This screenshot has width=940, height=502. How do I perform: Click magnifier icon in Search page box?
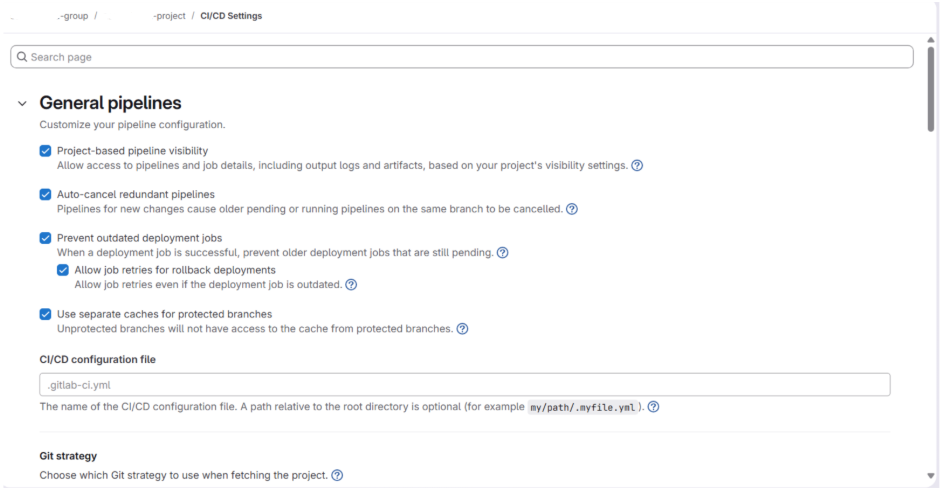tap(22, 57)
